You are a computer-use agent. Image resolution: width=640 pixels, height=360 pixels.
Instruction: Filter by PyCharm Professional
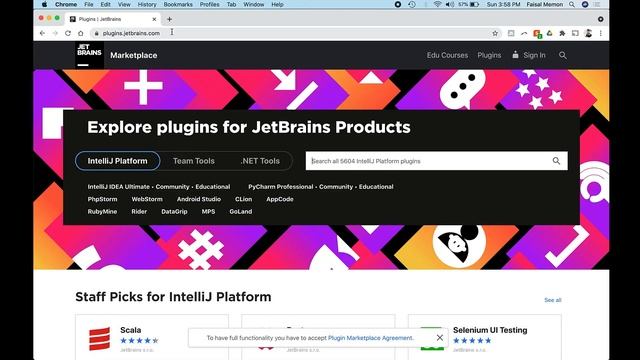(x=280, y=187)
